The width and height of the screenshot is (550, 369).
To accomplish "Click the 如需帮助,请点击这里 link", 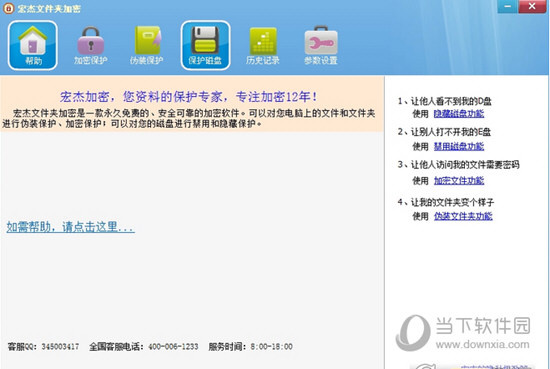I will pos(71,227).
